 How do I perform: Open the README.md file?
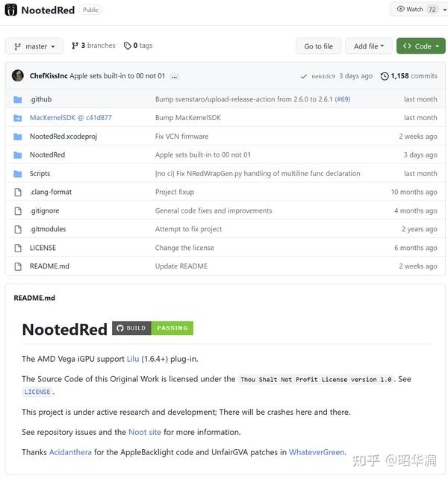(x=49, y=266)
